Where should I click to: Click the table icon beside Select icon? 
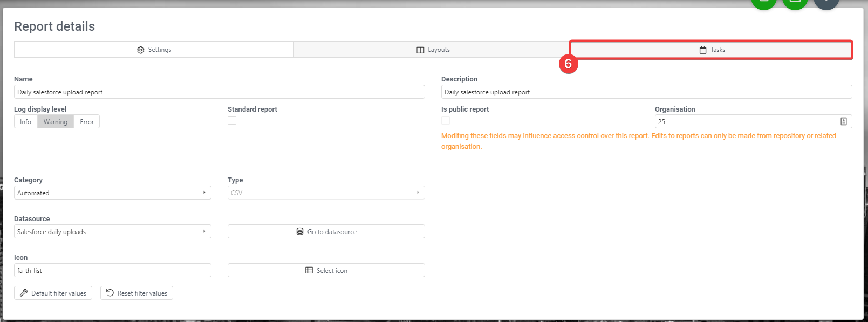pos(309,270)
